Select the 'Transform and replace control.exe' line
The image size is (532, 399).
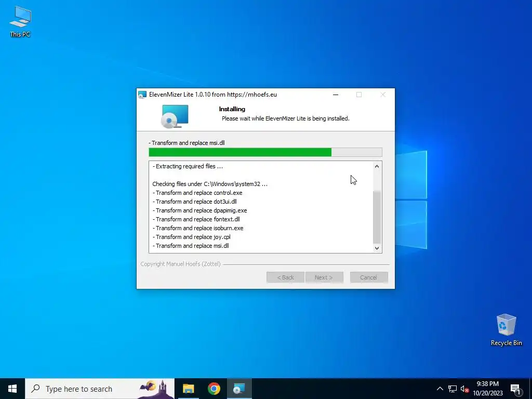[197, 193]
